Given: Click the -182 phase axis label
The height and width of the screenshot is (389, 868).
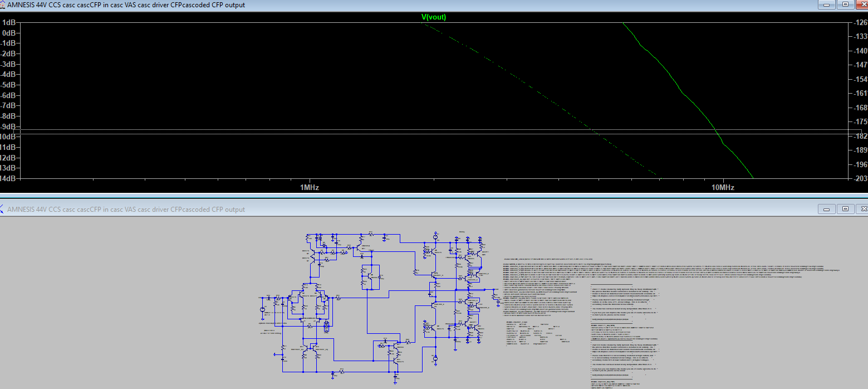Looking at the screenshot, I should tap(860, 137).
